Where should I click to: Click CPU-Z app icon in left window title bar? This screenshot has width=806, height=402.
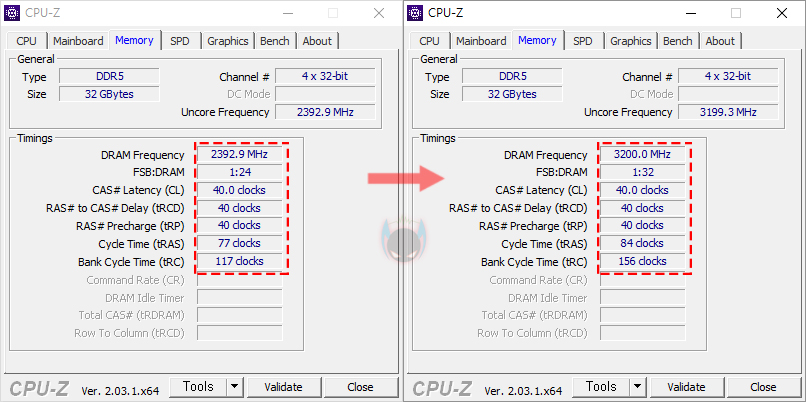pyautogui.click(x=13, y=13)
